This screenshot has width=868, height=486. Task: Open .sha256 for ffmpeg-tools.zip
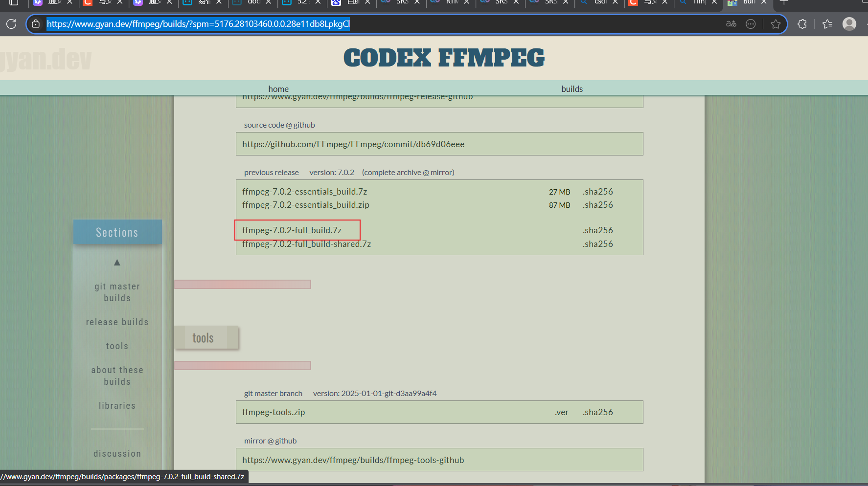[597, 412]
